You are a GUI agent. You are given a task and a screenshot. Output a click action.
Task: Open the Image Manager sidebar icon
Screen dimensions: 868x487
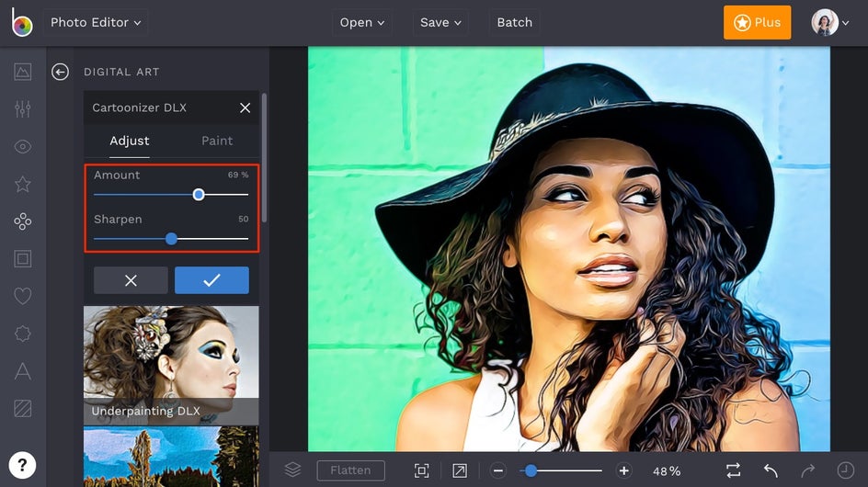tap(23, 72)
